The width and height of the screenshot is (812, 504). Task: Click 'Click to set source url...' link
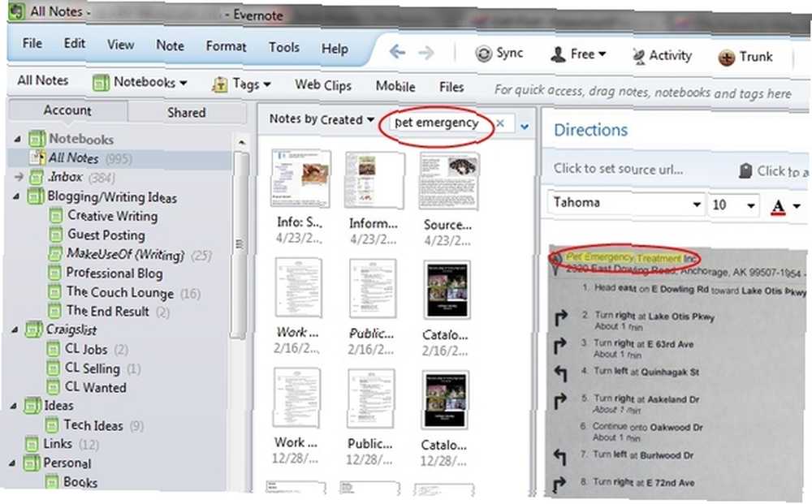tap(618, 169)
